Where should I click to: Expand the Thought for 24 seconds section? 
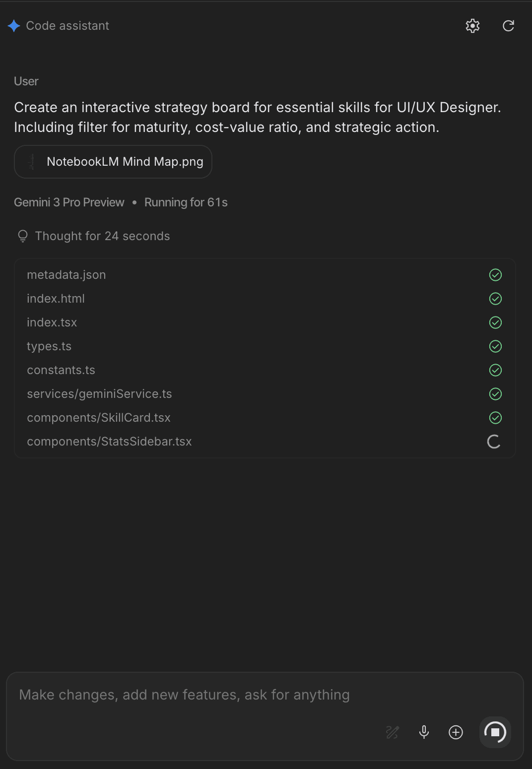click(x=102, y=236)
